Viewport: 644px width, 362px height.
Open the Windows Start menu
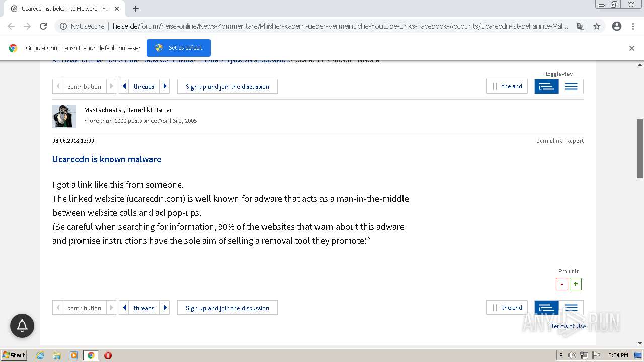[x=14, y=355]
